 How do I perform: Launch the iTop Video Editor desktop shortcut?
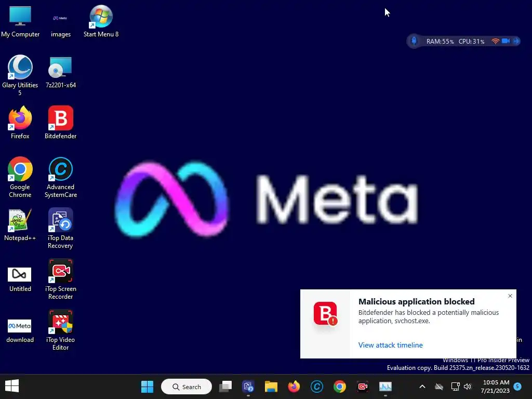click(x=60, y=330)
